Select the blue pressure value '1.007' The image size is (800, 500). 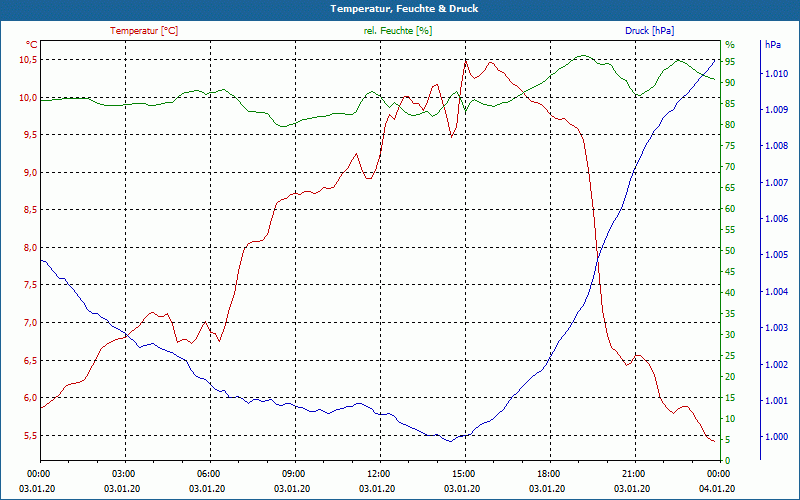coord(776,183)
